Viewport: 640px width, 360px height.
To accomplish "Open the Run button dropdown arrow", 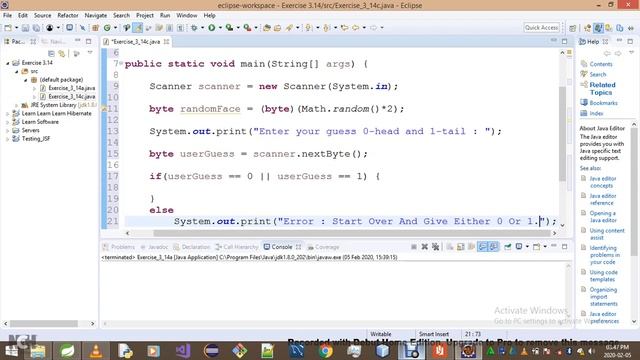I will [220, 28].
